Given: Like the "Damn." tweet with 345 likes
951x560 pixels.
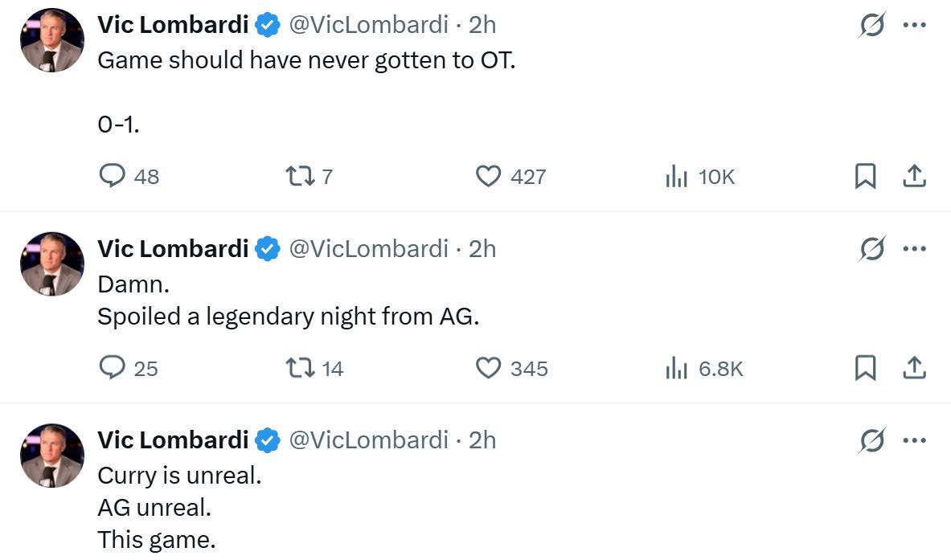Looking at the screenshot, I should (x=489, y=367).
